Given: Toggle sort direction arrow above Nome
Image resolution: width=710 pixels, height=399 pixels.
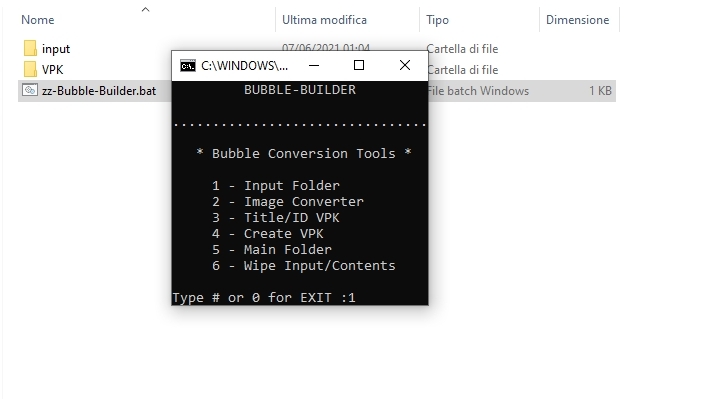Looking at the screenshot, I should pos(145,9).
